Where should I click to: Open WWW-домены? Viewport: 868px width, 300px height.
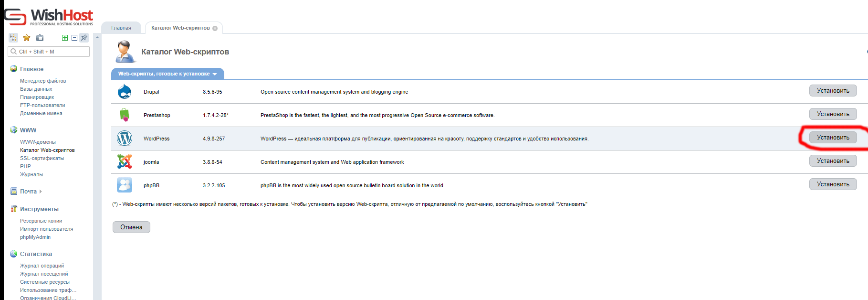[38, 142]
